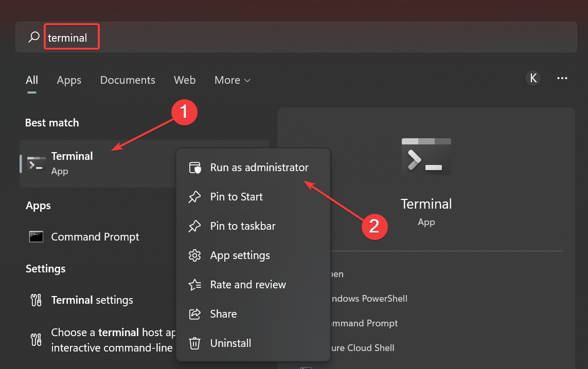Select Windows PowerShell in the preview pane
Image resolution: width=588 pixels, height=369 pixels.
[x=369, y=299]
